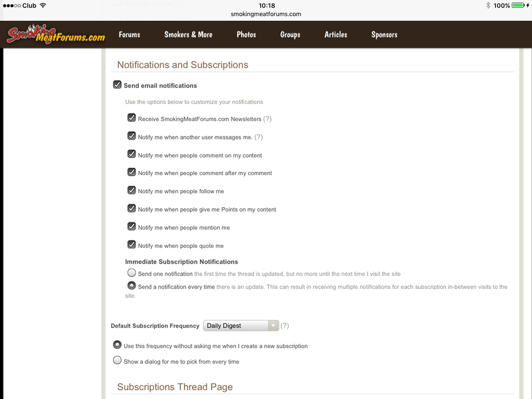Uncheck Send email notifications checkbox

click(x=118, y=85)
